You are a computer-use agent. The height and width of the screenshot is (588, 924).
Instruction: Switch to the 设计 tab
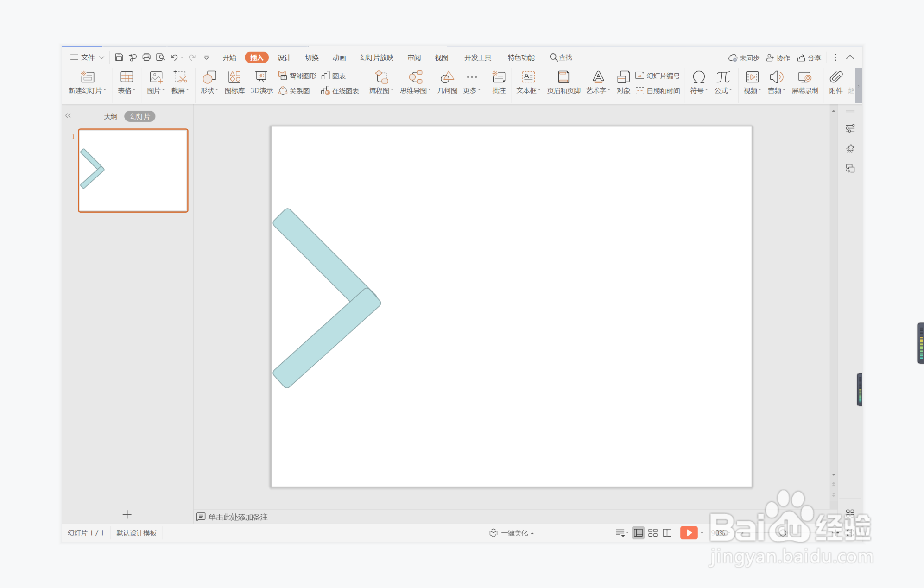(284, 57)
